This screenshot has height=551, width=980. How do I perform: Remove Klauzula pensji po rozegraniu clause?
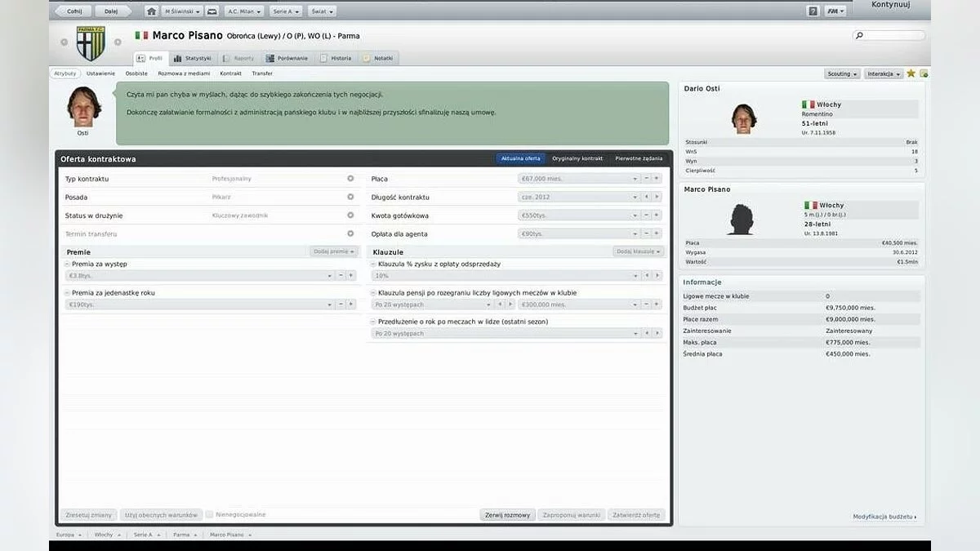(x=373, y=293)
